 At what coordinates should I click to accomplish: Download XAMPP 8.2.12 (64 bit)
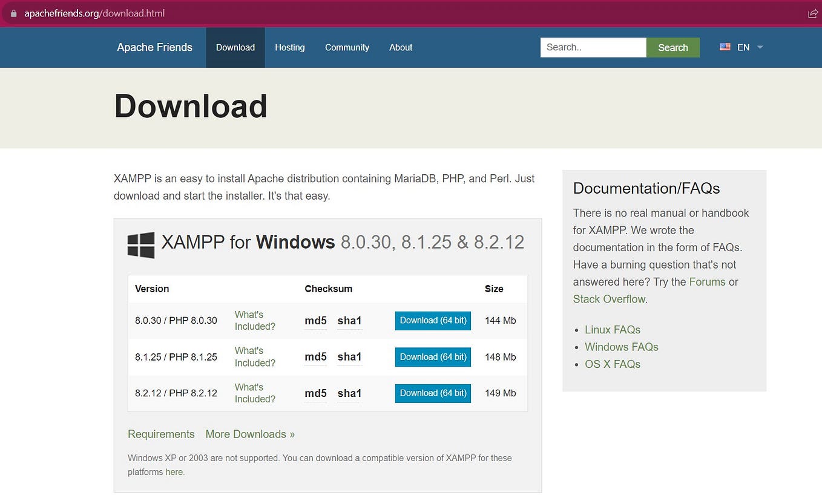click(433, 393)
